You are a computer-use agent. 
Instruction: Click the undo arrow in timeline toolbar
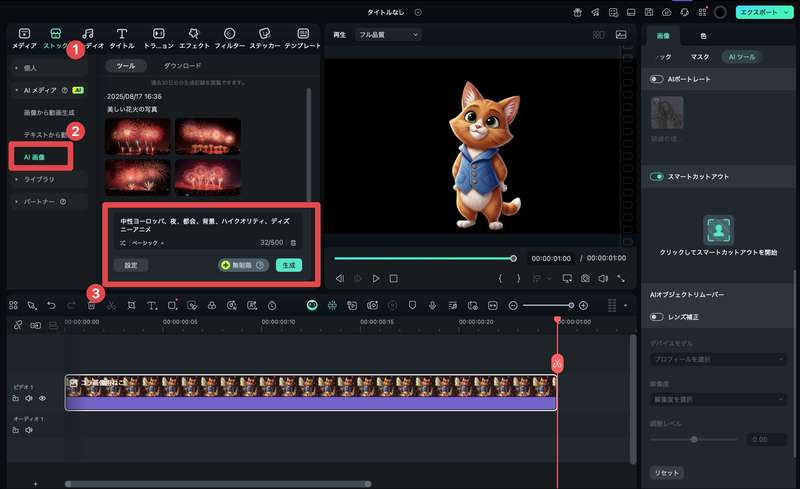point(51,305)
